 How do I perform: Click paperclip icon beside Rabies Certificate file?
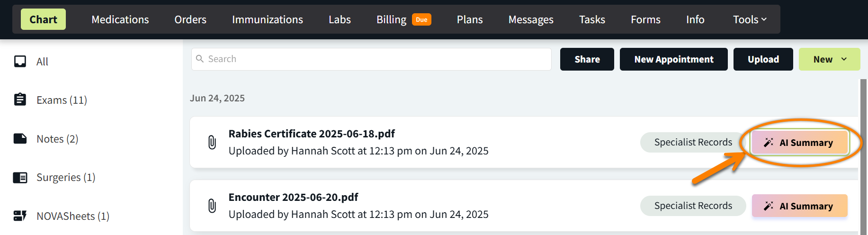(x=212, y=142)
